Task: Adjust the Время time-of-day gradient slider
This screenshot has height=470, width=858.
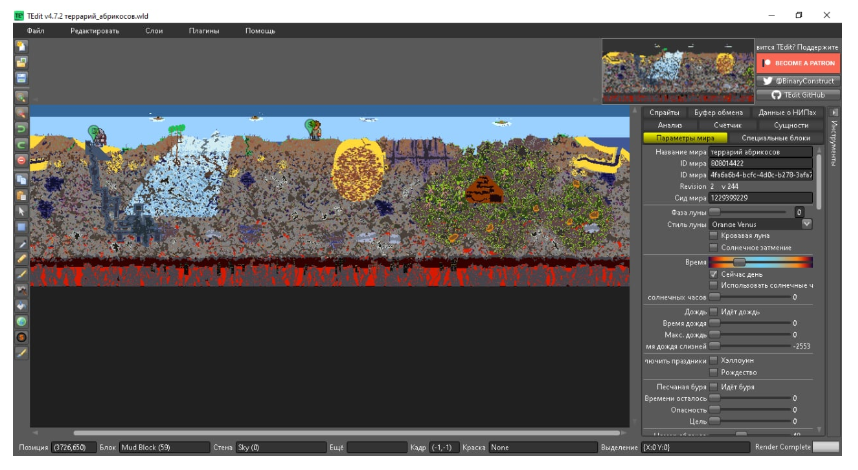Action: coord(761,262)
